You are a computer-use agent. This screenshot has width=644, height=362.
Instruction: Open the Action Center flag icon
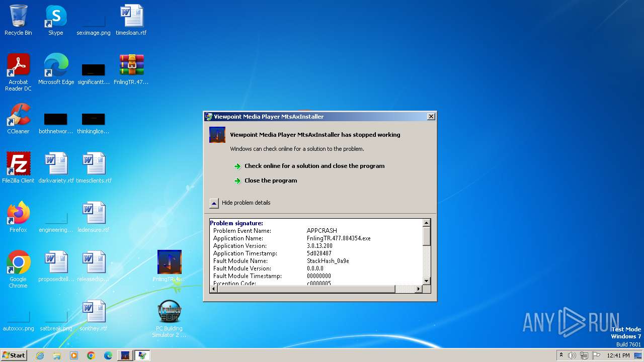click(x=596, y=355)
